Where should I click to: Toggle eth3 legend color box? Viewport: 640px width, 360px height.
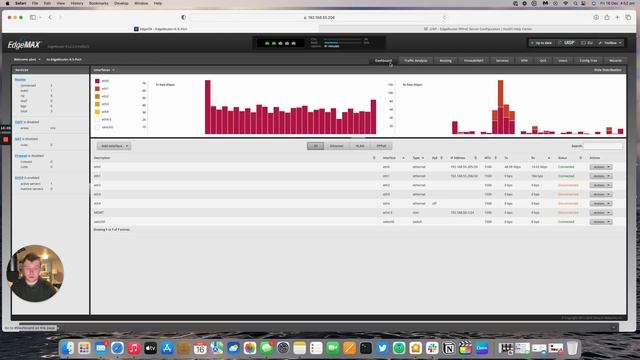pyautogui.click(x=97, y=104)
